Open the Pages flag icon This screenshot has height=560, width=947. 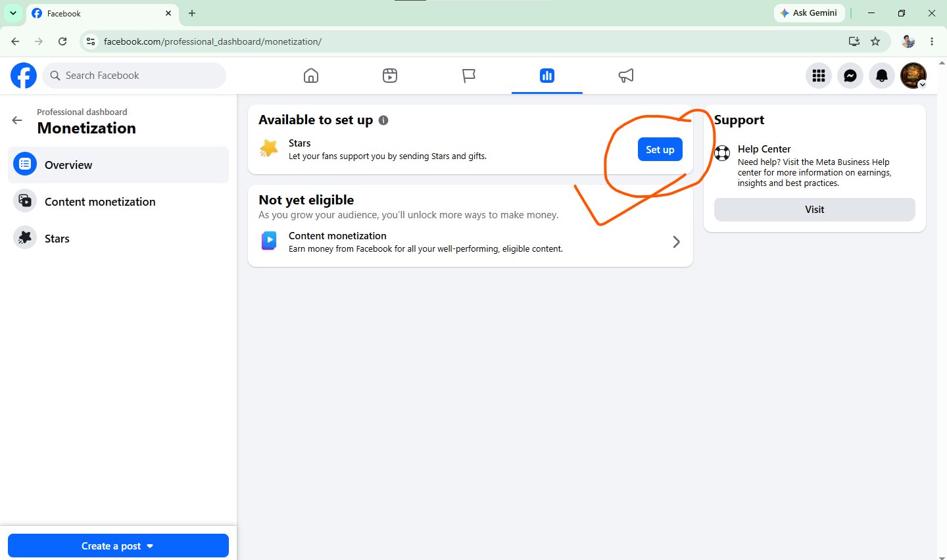pos(468,76)
